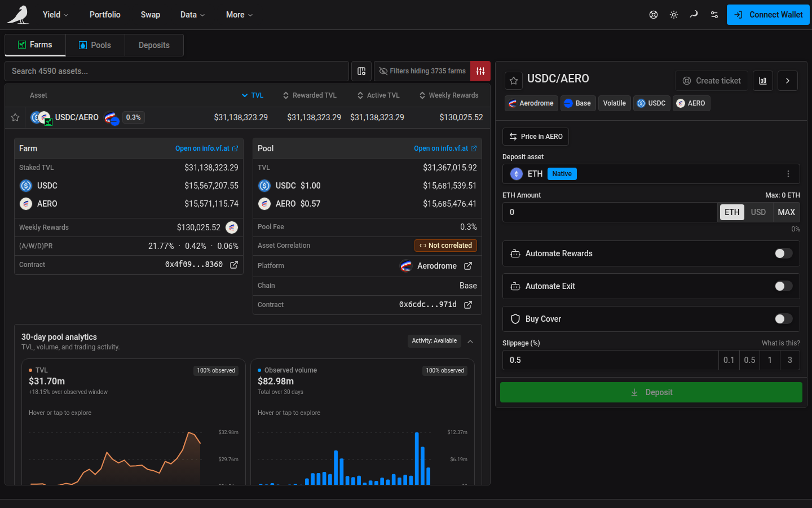Click the AERO token icon in Farm card

pyautogui.click(x=26, y=204)
